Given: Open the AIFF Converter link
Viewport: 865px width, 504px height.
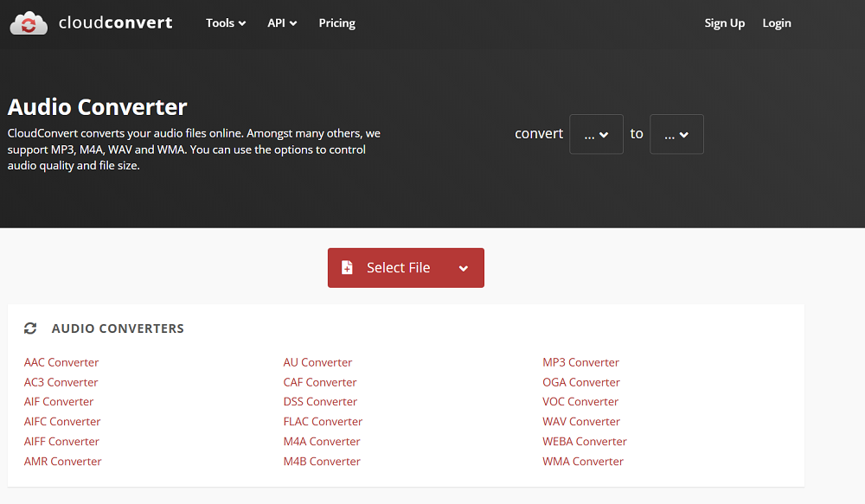Looking at the screenshot, I should pos(61,441).
